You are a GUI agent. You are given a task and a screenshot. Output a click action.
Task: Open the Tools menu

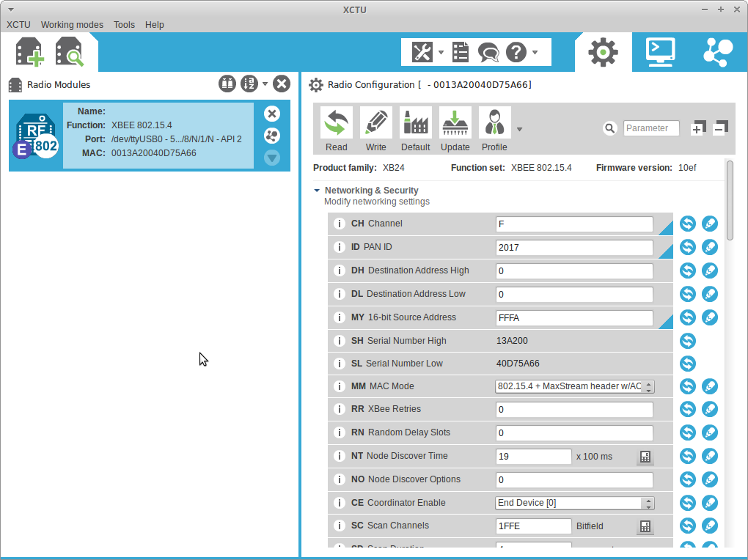pyautogui.click(x=124, y=25)
